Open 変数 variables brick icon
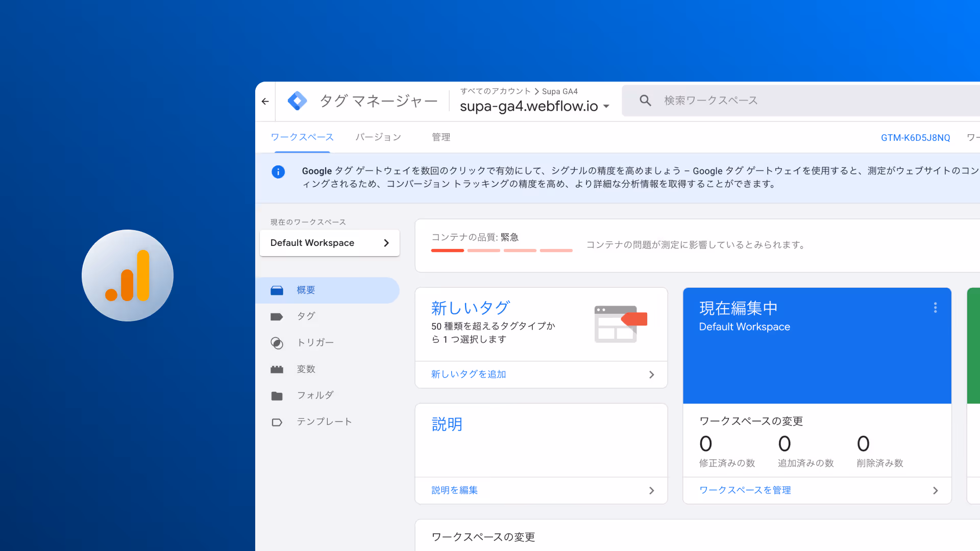 tap(277, 369)
